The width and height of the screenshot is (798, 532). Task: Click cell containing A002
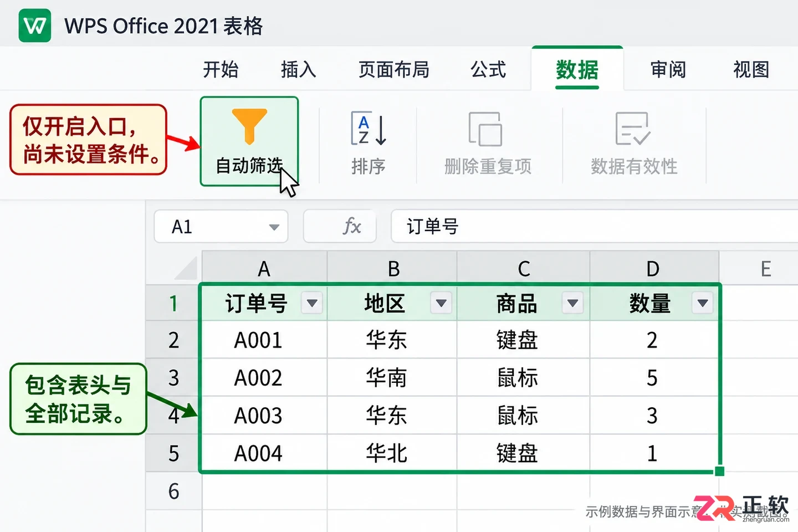coord(264,378)
